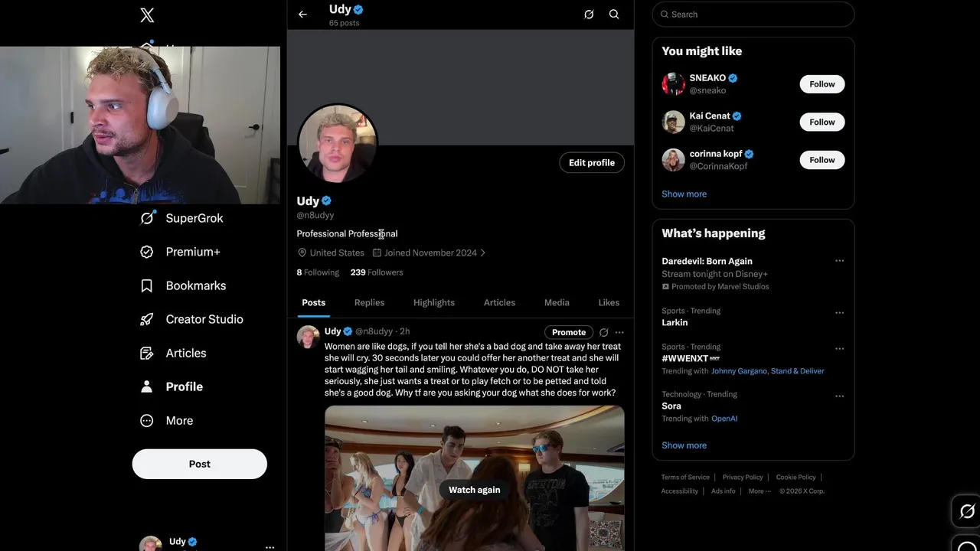
Task: Open the Accessibility link
Action: point(680,491)
